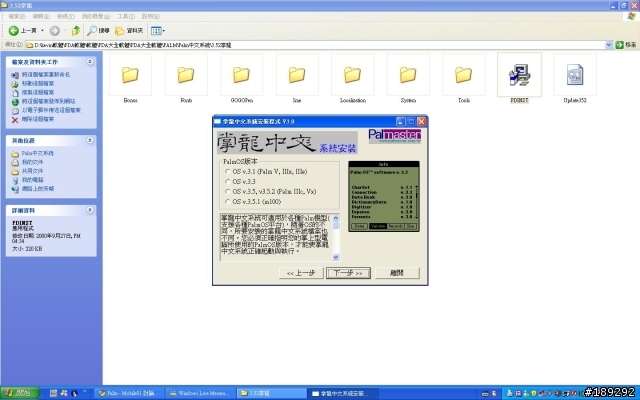The width and height of the screenshot is (640, 400).
Task: Rename this file via sidebar task link
Action: [46, 75]
